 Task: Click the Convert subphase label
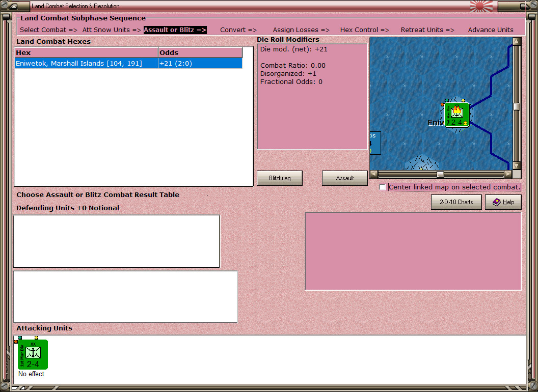tap(238, 30)
